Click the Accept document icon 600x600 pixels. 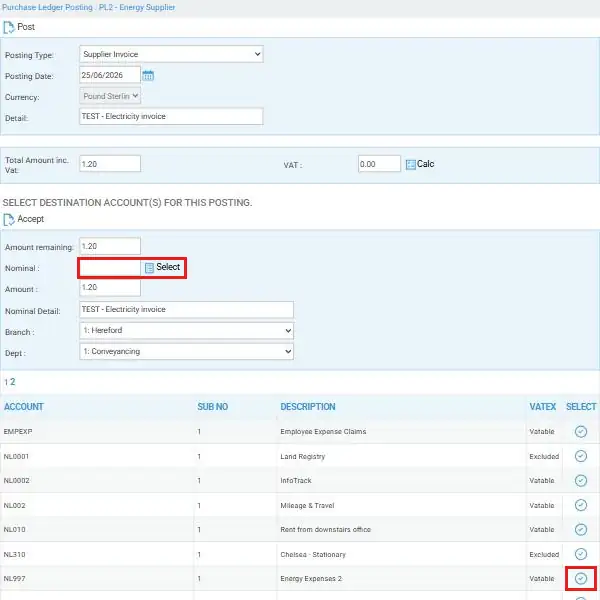tap(8, 220)
